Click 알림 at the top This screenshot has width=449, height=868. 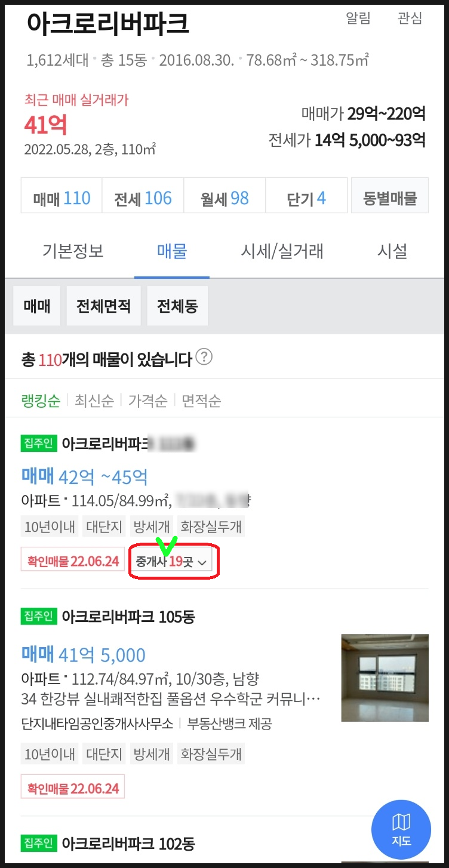click(358, 19)
